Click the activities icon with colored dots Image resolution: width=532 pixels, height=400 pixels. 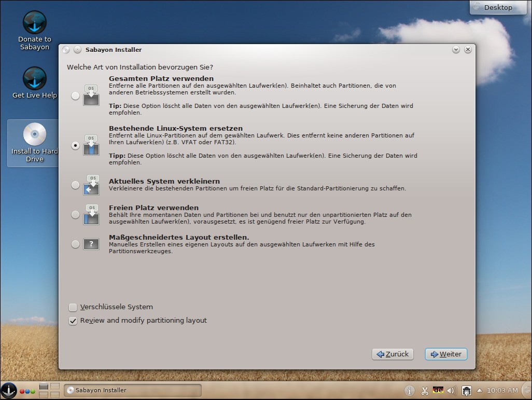(x=27, y=391)
